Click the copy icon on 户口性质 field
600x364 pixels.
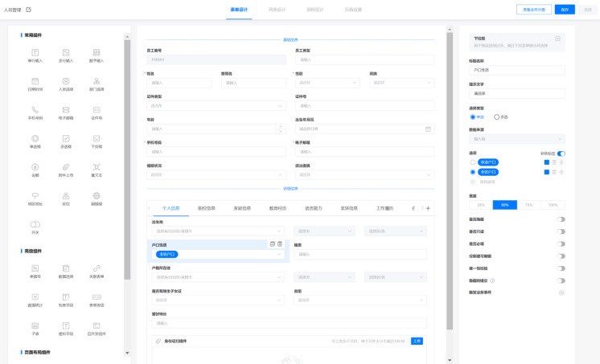273,243
